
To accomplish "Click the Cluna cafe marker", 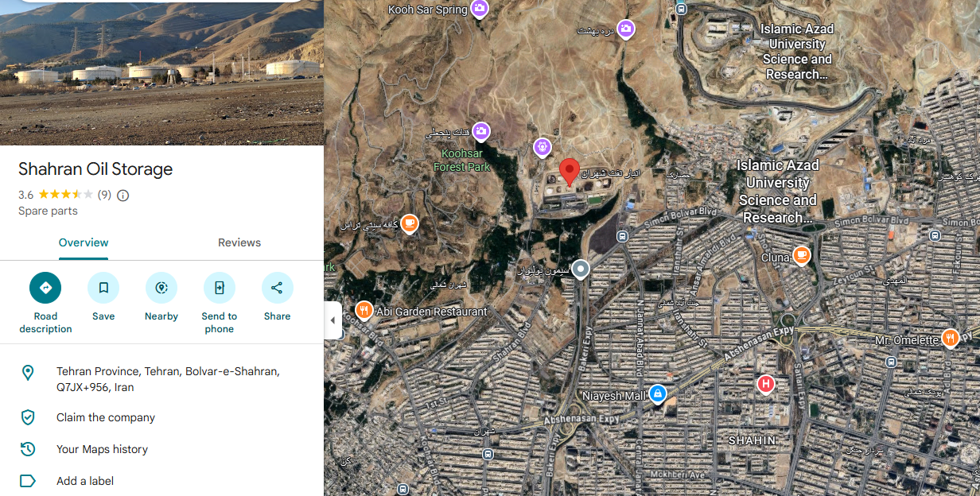I will (x=802, y=255).
